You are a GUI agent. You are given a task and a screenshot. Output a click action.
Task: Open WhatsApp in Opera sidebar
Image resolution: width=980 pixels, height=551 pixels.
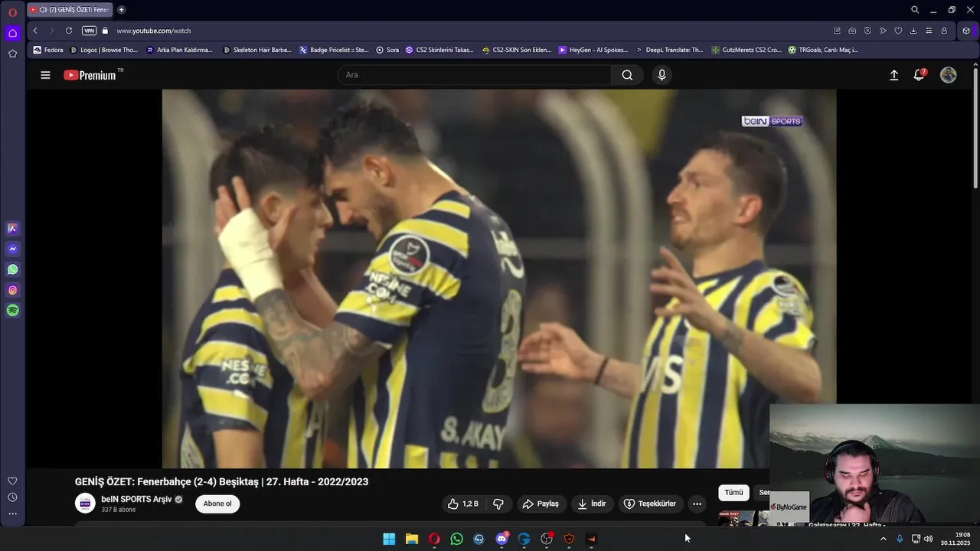tap(12, 269)
